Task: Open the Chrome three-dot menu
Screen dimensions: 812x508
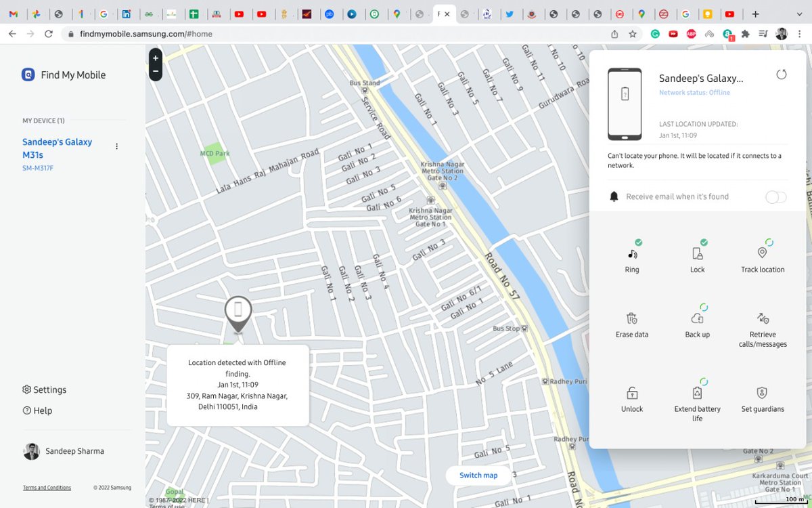Action: pyautogui.click(x=799, y=34)
